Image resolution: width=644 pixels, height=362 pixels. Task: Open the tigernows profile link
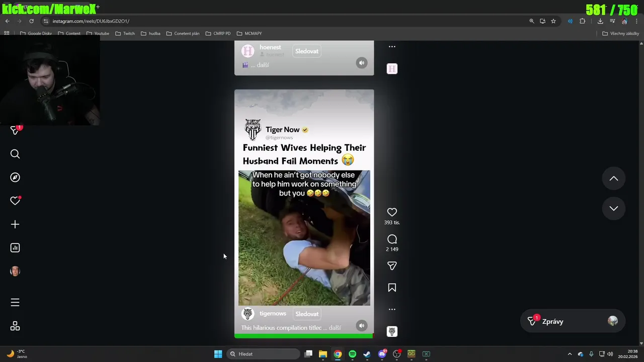click(x=273, y=314)
